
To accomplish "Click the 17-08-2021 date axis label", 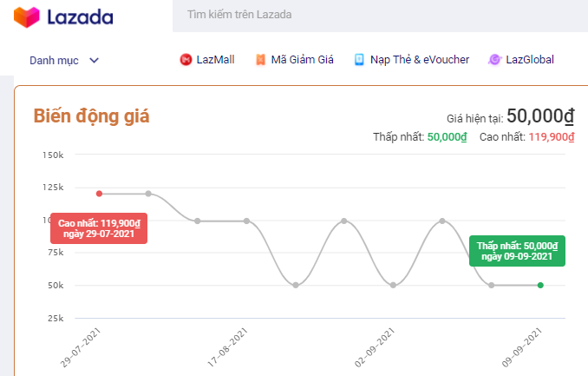I will tap(225, 346).
